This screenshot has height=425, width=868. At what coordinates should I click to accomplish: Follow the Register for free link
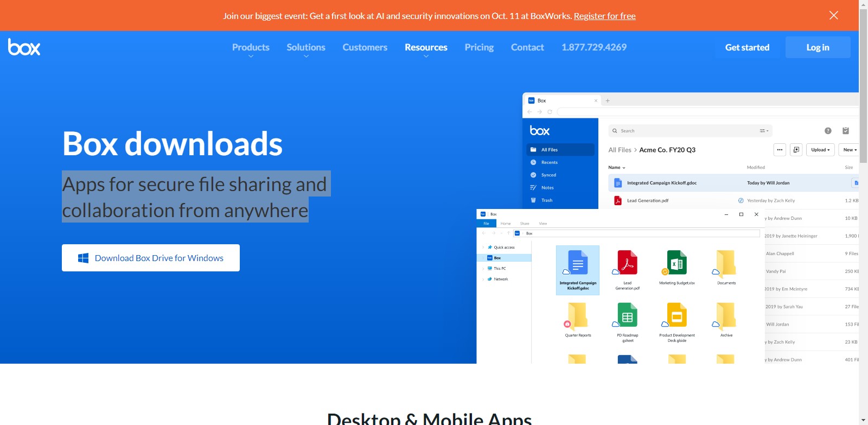pos(604,16)
